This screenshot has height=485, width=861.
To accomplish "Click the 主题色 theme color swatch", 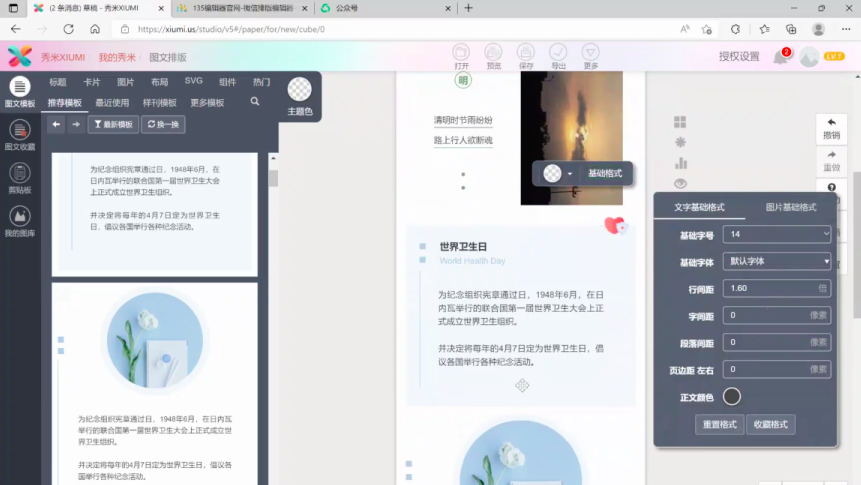I will click(299, 89).
